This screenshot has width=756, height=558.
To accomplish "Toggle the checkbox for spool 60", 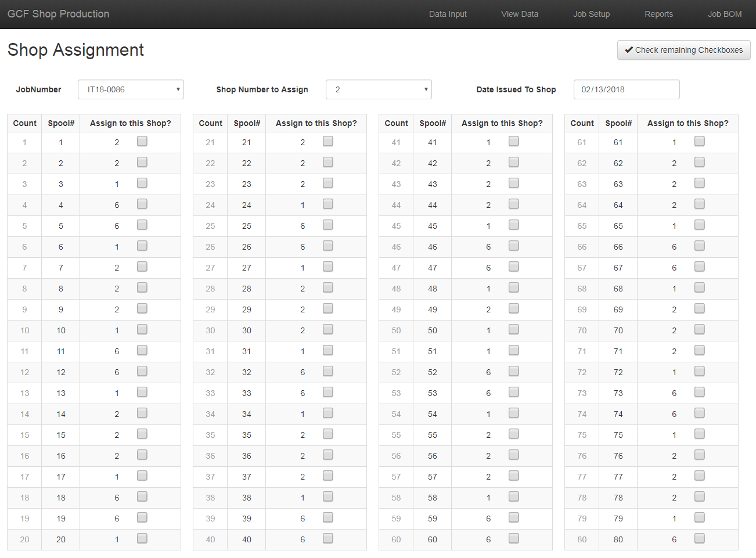I will (x=514, y=538).
